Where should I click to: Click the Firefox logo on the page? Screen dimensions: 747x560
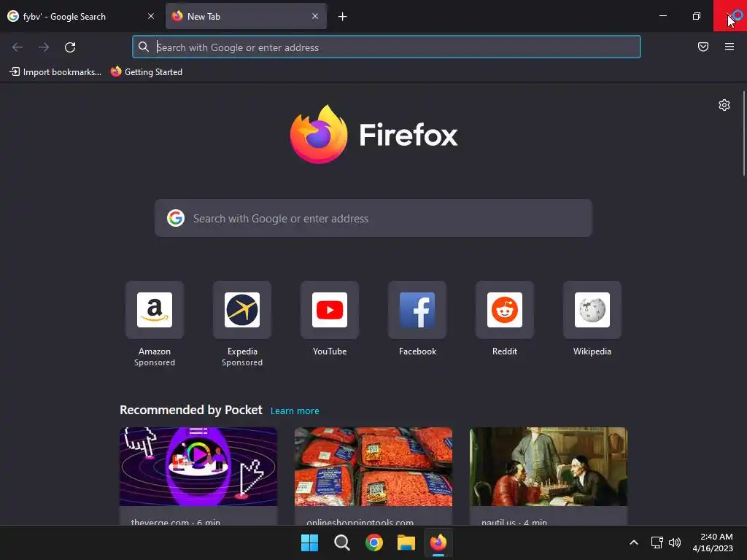(x=319, y=134)
